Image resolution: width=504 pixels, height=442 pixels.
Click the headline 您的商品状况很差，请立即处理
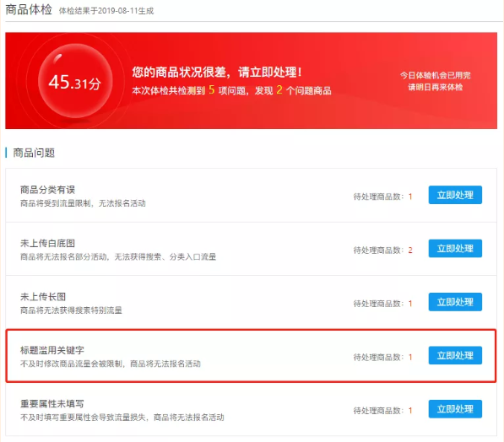coord(217,72)
